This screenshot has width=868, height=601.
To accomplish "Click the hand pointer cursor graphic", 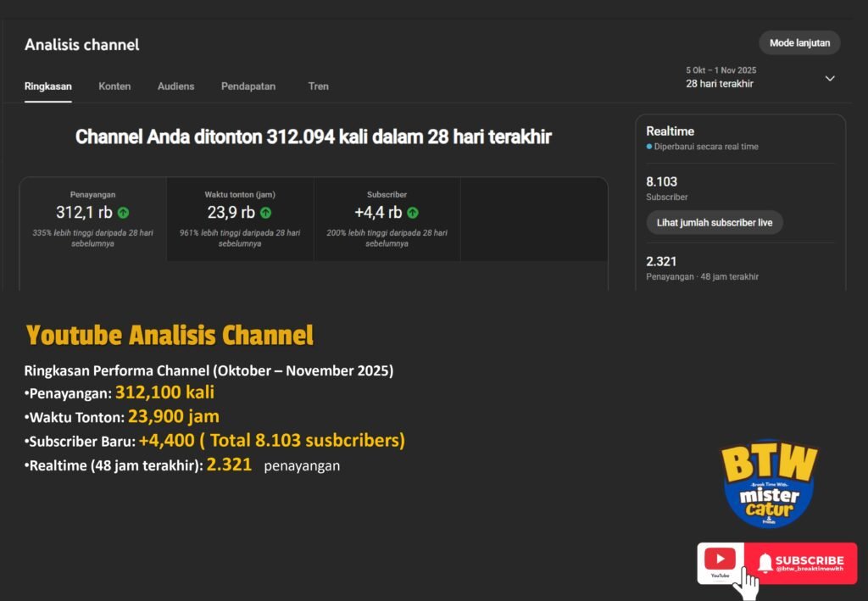I will pyautogui.click(x=747, y=583).
